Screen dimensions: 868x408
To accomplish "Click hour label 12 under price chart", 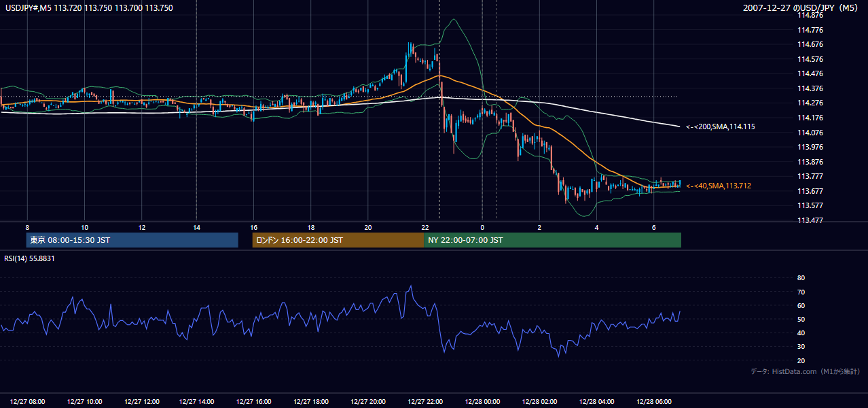I will click(x=141, y=227).
